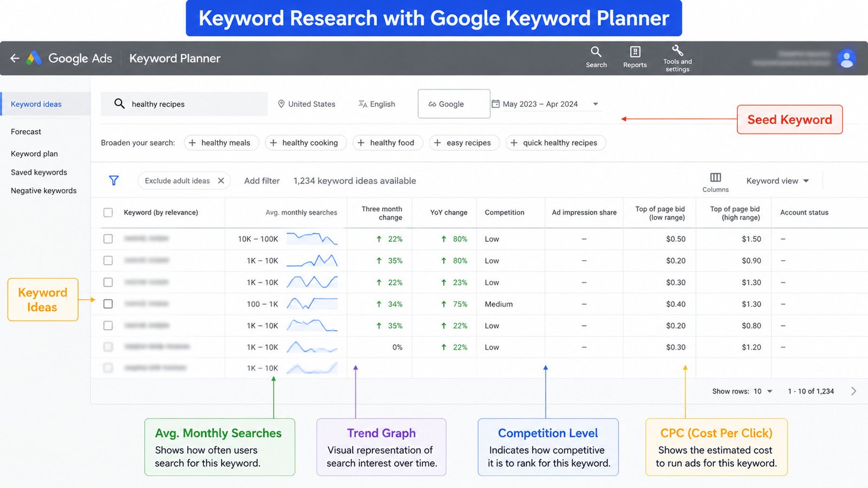Add quick healthy recipes to search
868x488 pixels.
point(556,143)
